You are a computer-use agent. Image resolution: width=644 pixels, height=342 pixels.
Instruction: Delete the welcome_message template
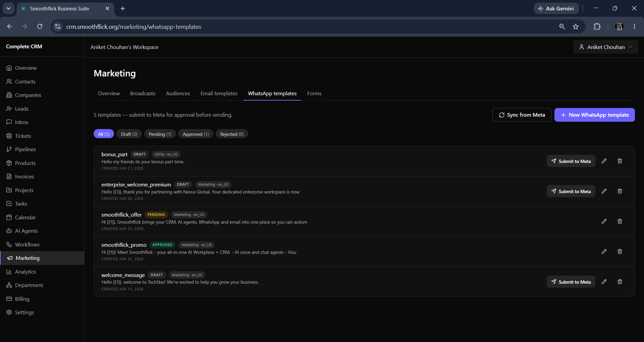[x=620, y=282]
